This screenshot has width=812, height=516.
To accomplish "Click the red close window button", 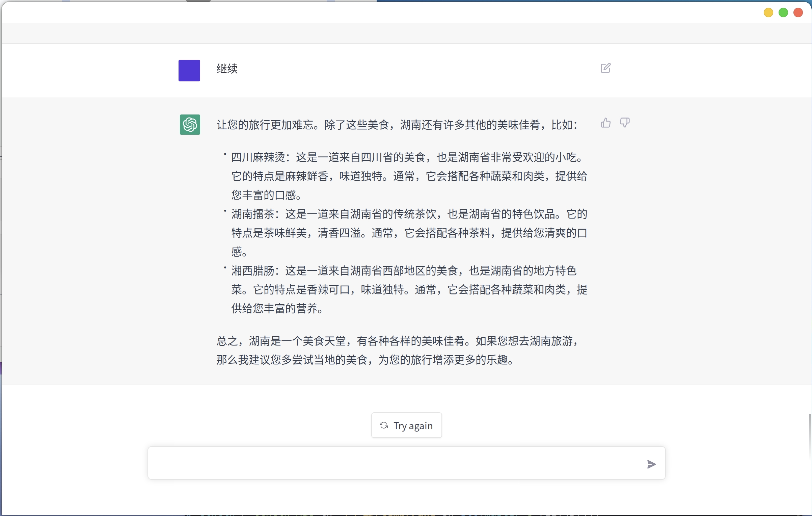I will (x=798, y=13).
